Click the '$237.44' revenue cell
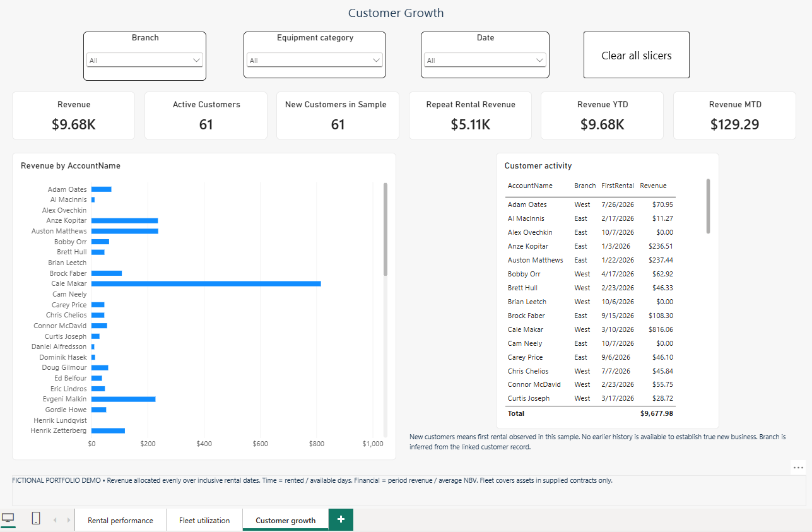Viewport: 812px width, 532px height. (x=661, y=260)
